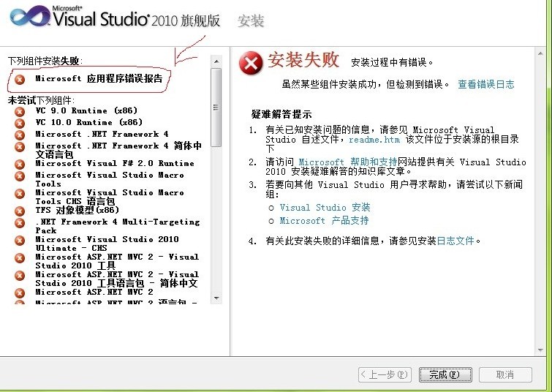The height and width of the screenshot is (392, 552).
Task: Click error icon beside Microsoft 应用程序错误报告
Action: 20,79
